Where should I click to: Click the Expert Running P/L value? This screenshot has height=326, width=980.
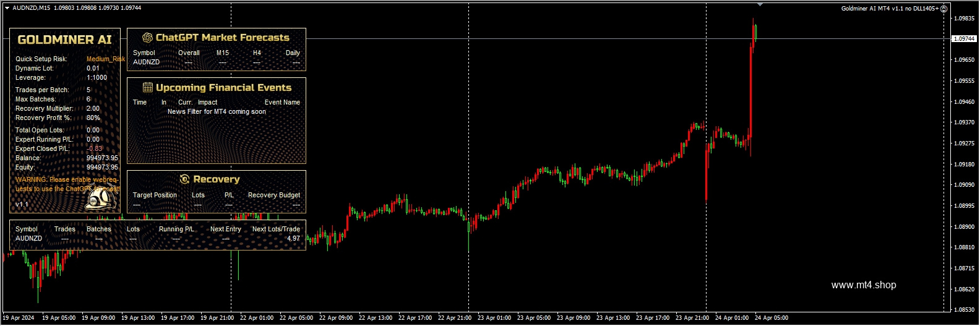[x=93, y=140]
